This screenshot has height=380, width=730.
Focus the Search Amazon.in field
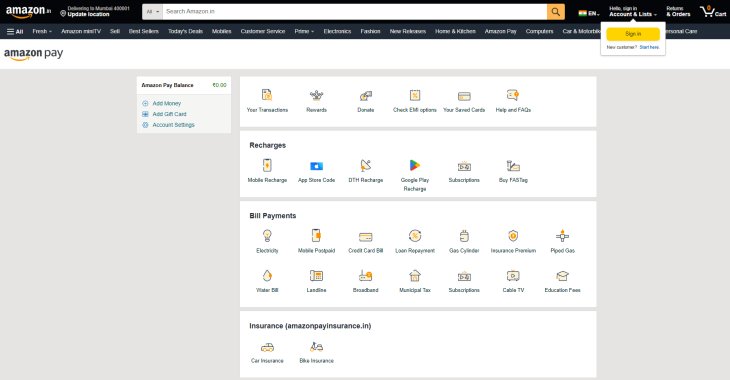point(355,12)
